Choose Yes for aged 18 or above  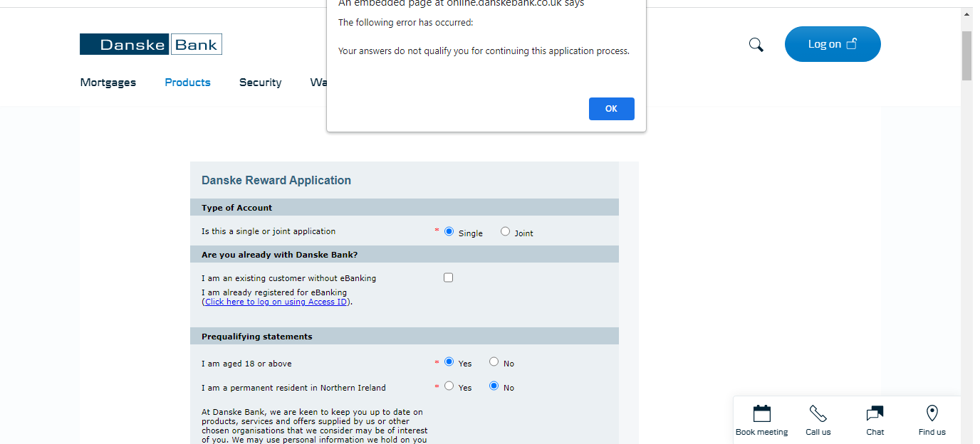(449, 361)
